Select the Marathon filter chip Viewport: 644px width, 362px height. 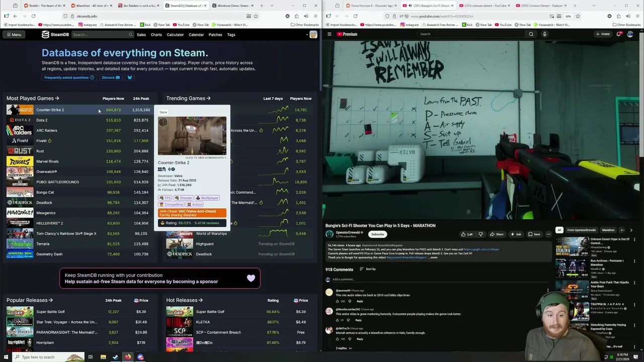608,230
